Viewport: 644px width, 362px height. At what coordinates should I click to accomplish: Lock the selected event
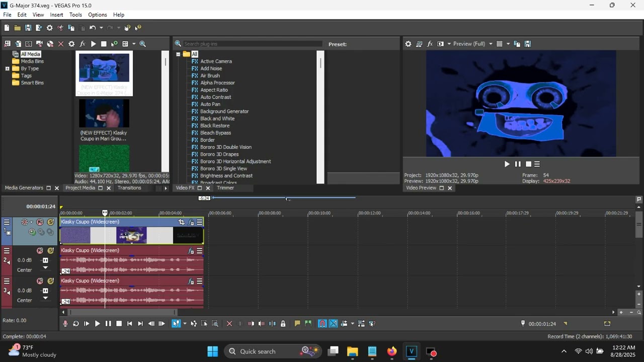point(283,324)
